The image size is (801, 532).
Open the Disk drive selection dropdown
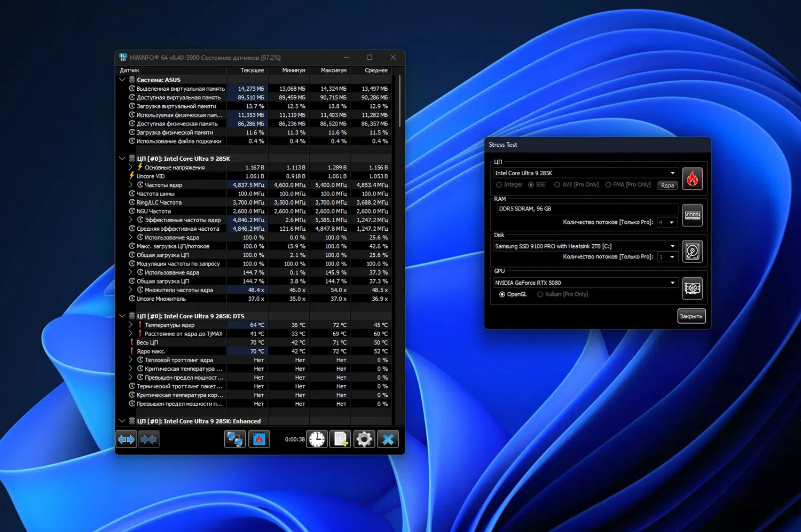[672, 246]
